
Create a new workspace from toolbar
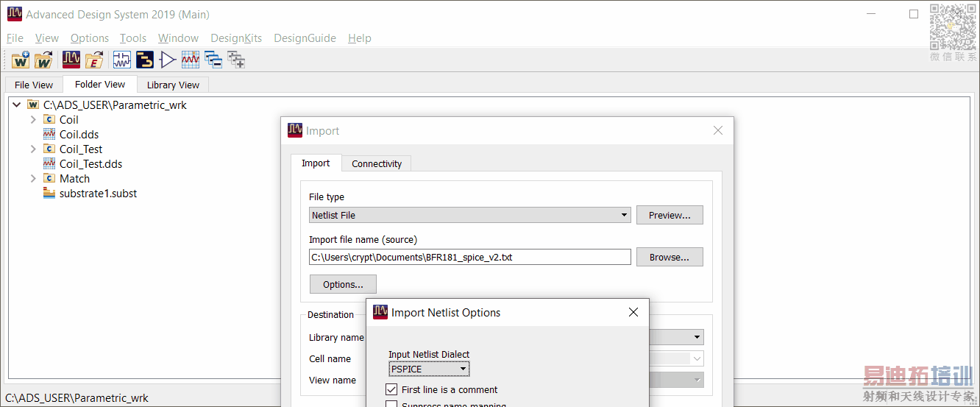[x=21, y=60]
